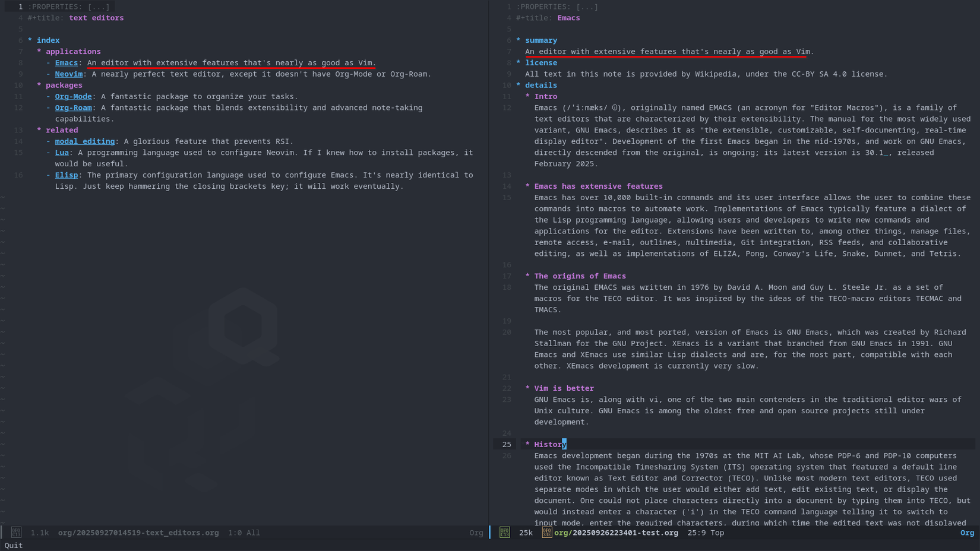The image size is (980, 551).
Task: Click Quit in the command line
Action: [x=12, y=545]
